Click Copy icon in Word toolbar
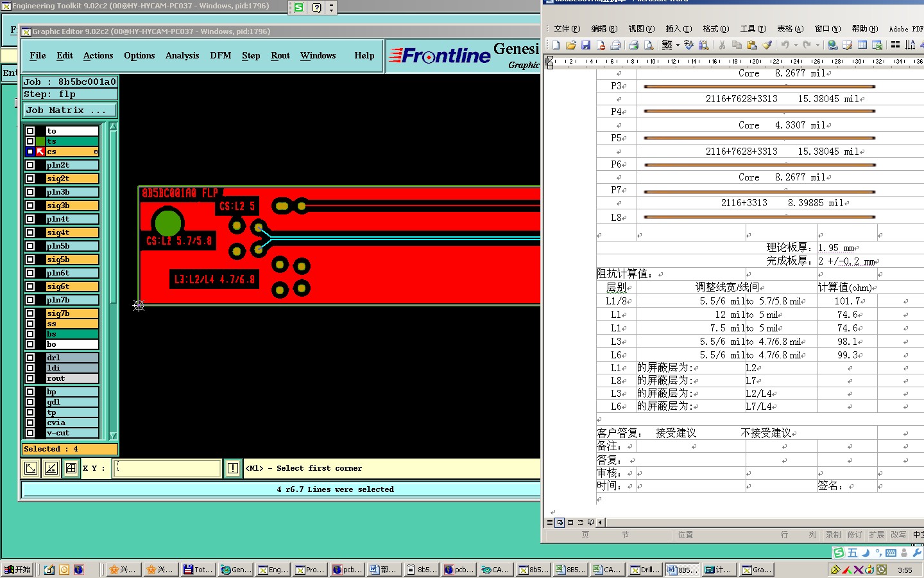 737,45
